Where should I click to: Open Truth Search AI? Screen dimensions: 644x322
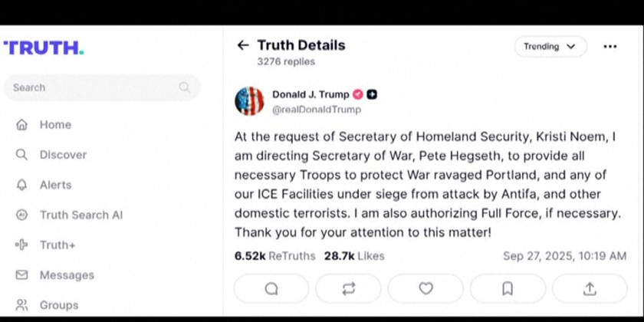point(80,215)
